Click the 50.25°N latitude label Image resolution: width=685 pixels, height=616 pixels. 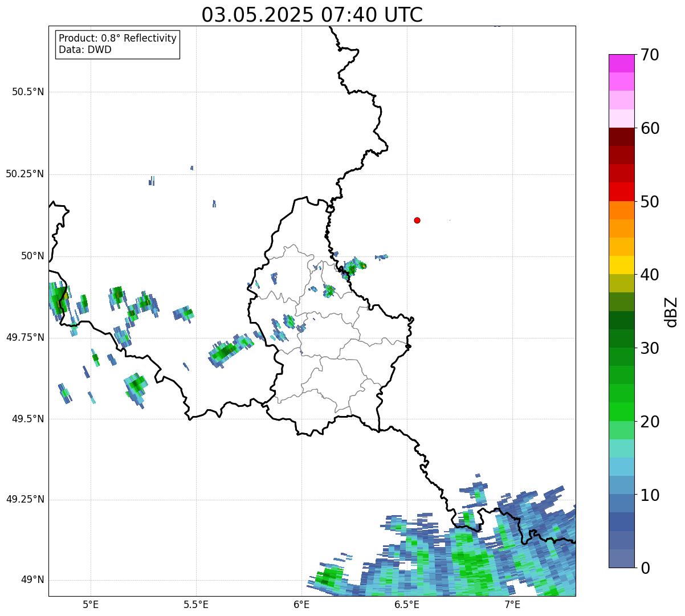click(25, 174)
